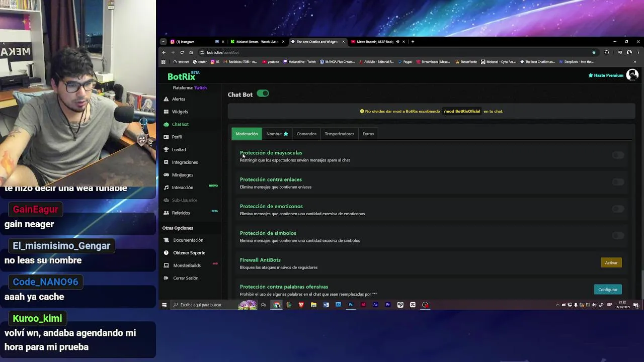Switch to Mekanel Stream browser tab
The image size is (644, 362).
click(258, 42)
